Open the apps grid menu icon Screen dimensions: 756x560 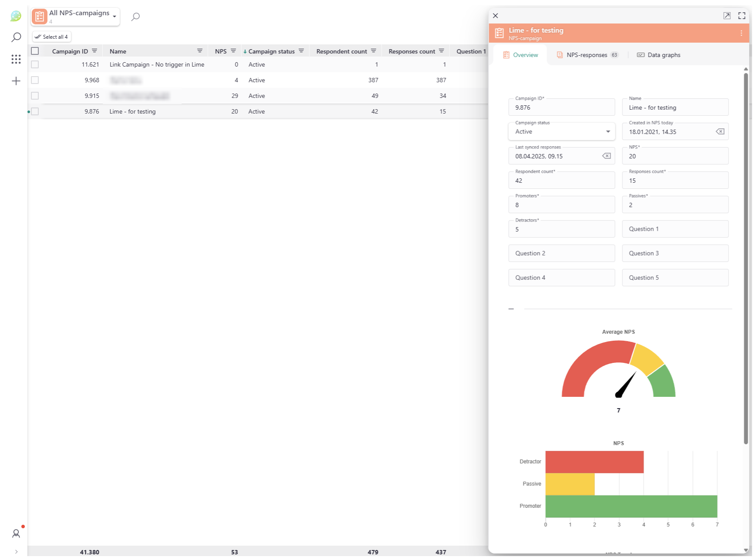16,59
